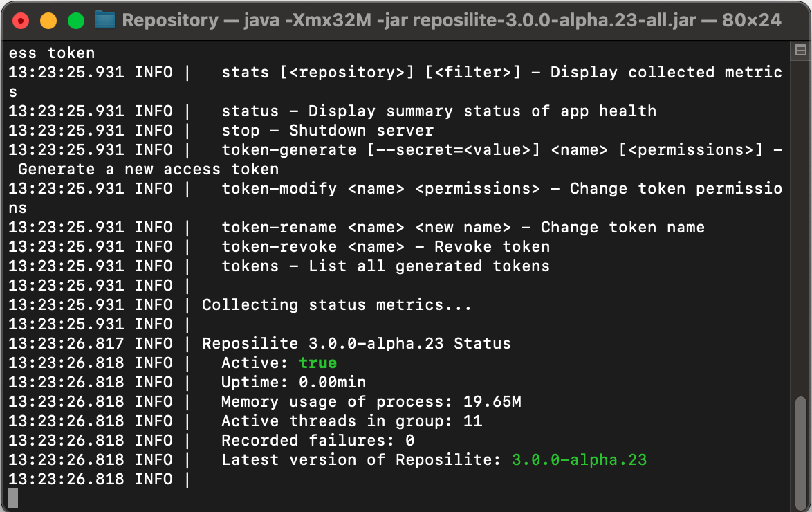Click the split-pane icon top-right
Image resolution: width=812 pixels, height=512 pixels.
(800, 51)
